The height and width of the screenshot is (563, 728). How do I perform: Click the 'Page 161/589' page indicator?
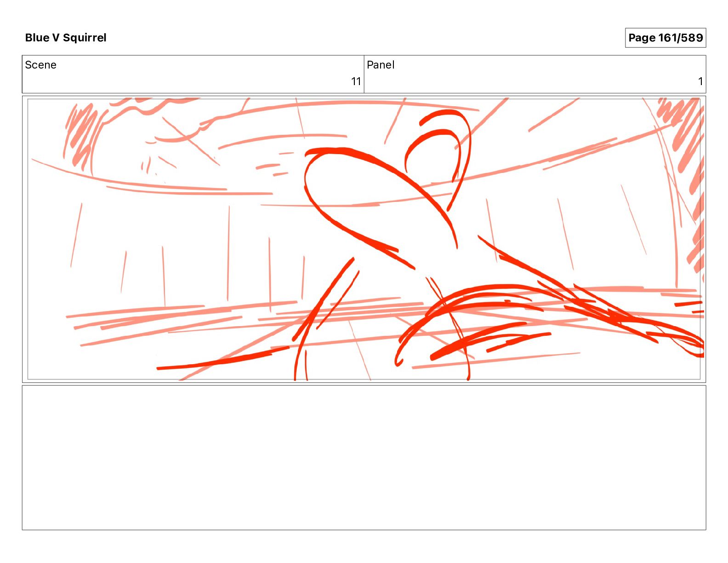pyautogui.click(x=665, y=38)
